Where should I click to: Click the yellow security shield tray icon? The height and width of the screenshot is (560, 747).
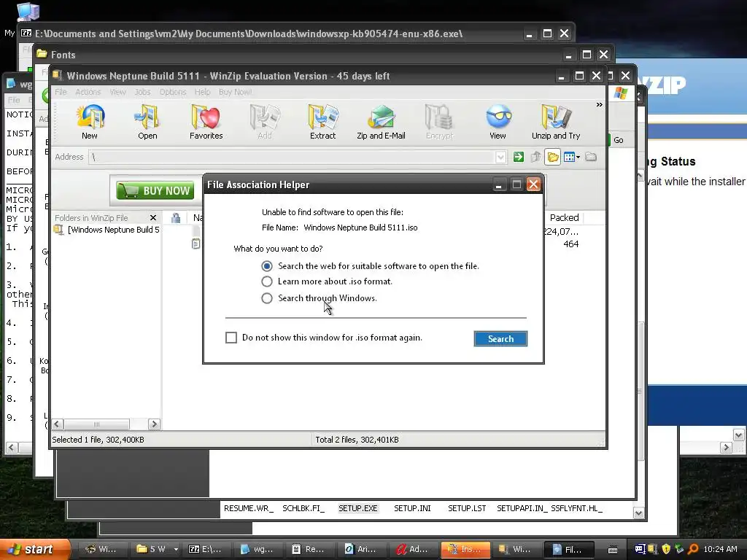pos(666,549)
